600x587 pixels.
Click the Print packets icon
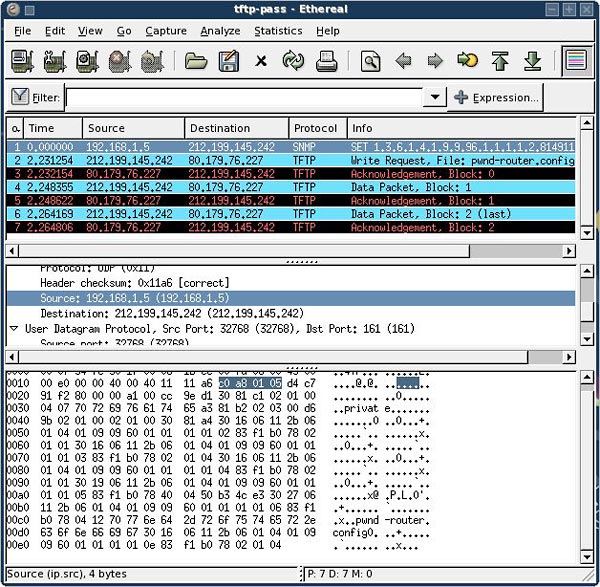[326, 62]
